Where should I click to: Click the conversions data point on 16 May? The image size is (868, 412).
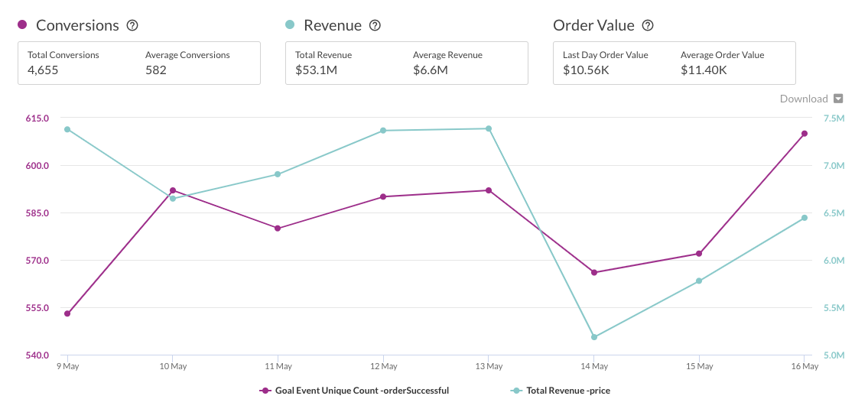click(805, 134)
